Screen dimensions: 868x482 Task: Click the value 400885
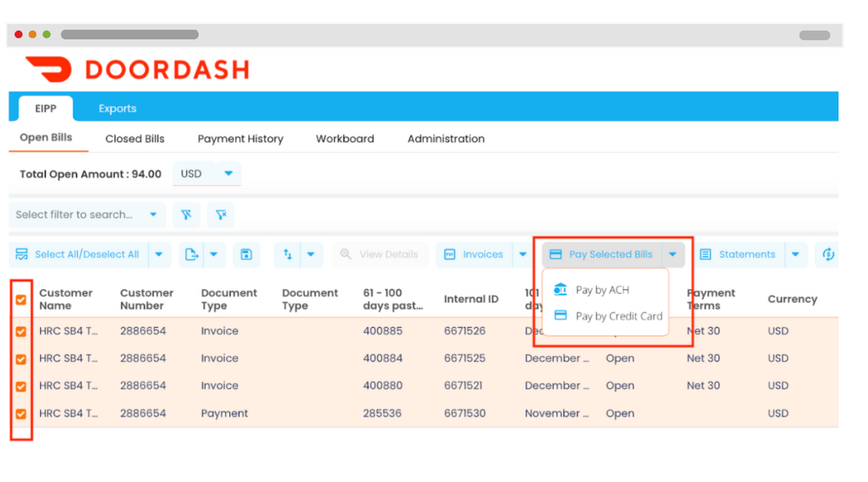(383, 331)
